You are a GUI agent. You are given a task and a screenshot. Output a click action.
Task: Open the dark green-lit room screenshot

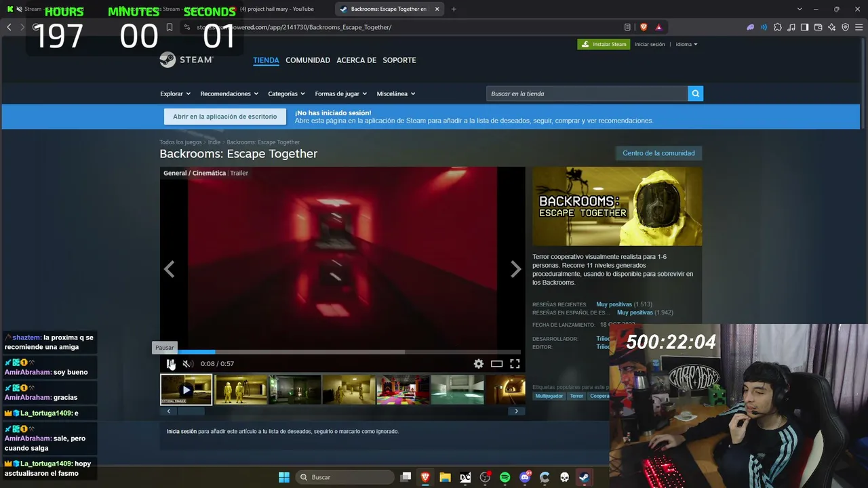click(x=295, y=390)
